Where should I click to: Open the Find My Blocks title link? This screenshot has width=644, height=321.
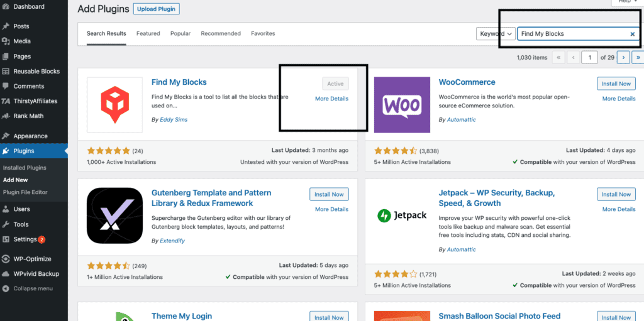click(179, 82)
